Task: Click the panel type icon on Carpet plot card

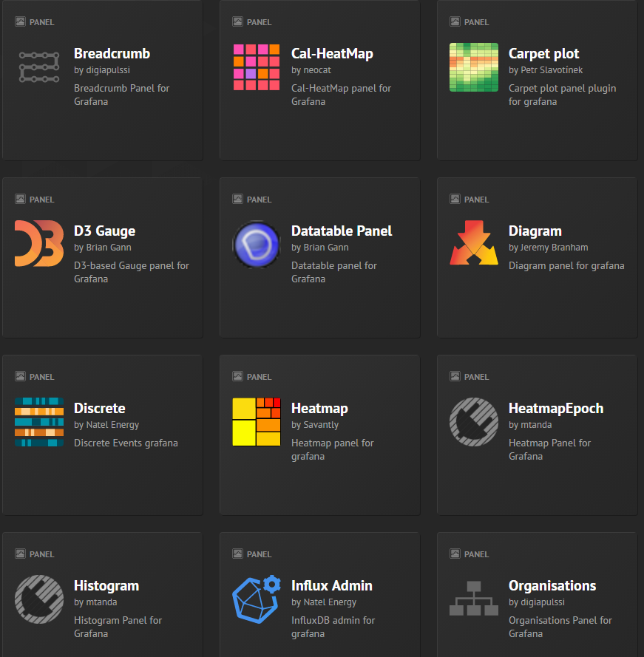Action: click(x=455, y=21)
